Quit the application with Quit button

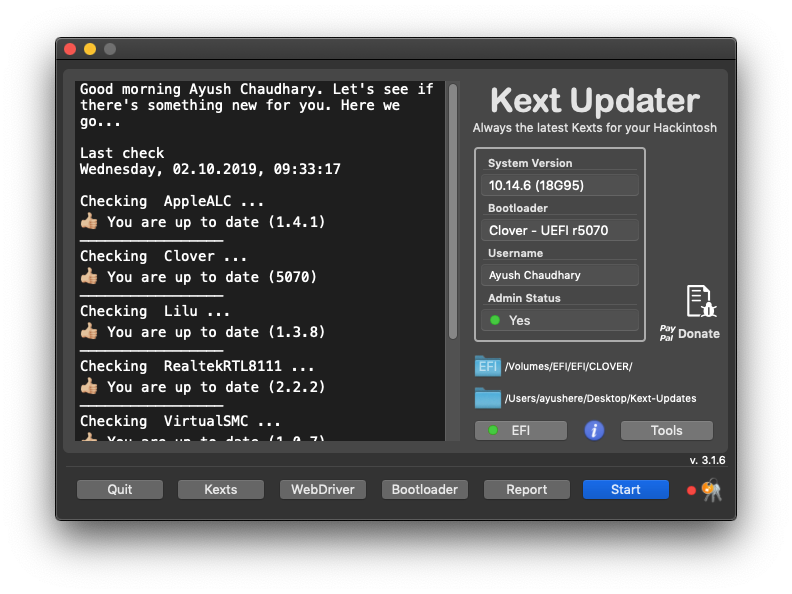(x=120, y=489)
